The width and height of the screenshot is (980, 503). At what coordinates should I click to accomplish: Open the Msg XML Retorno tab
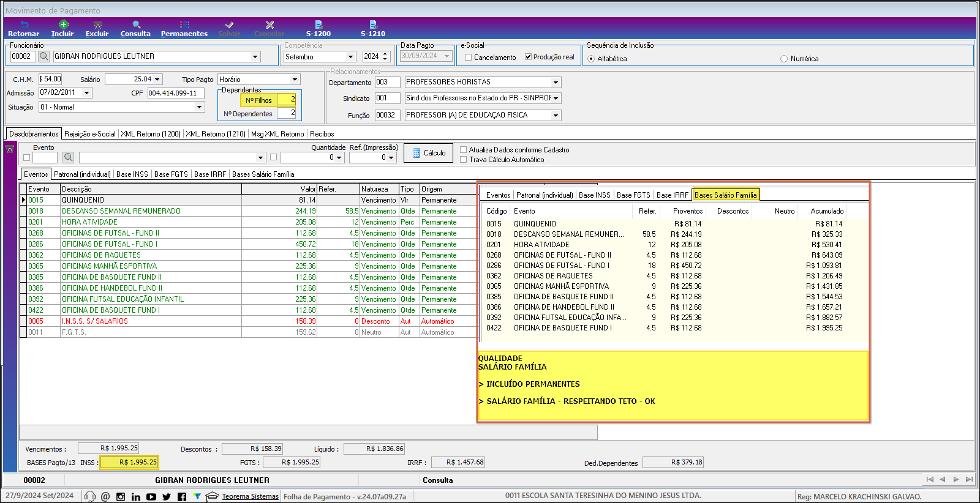point(277,134)
